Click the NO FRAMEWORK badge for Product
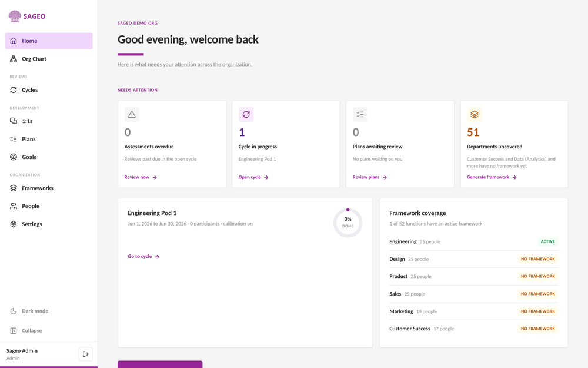 pyautogui.click(x=538, y=276)
